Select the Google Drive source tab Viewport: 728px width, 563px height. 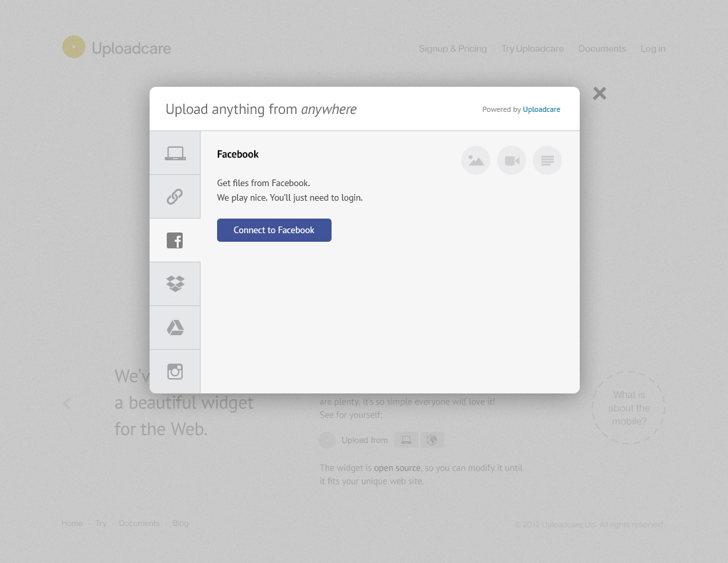coord(175,327)
